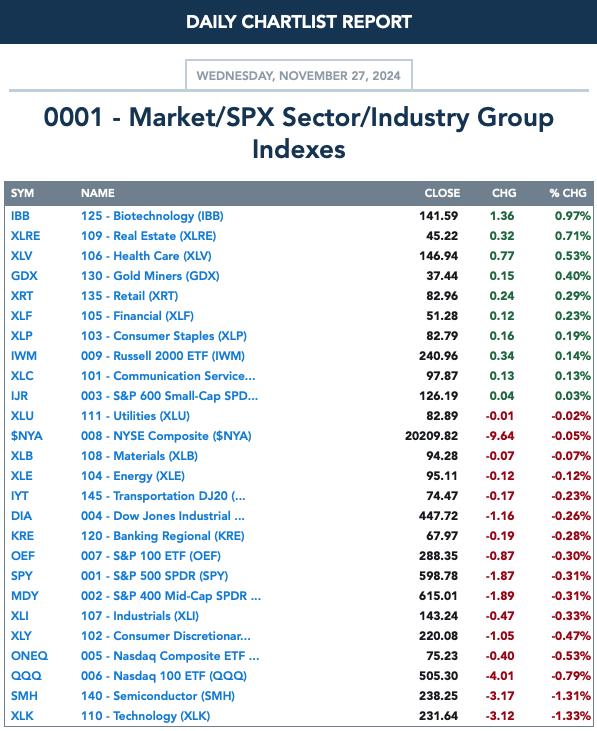
Task: Click the $NYA symbol link
Action: point(27,436)
